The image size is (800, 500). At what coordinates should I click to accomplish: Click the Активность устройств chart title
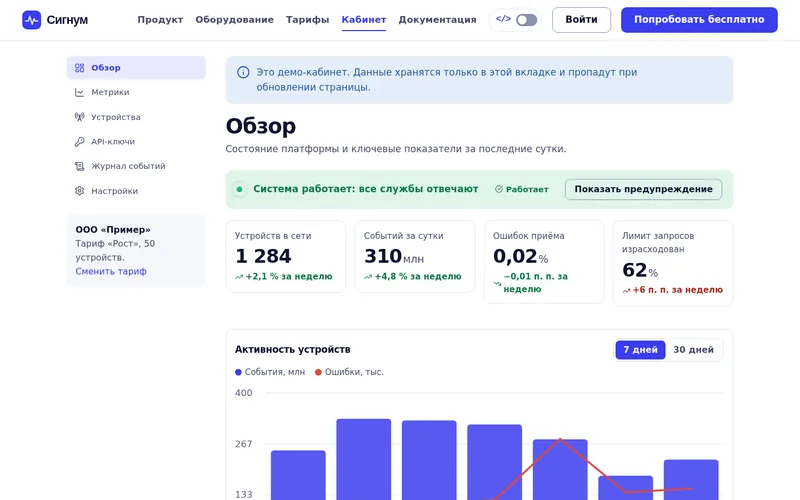click(293, 350)
